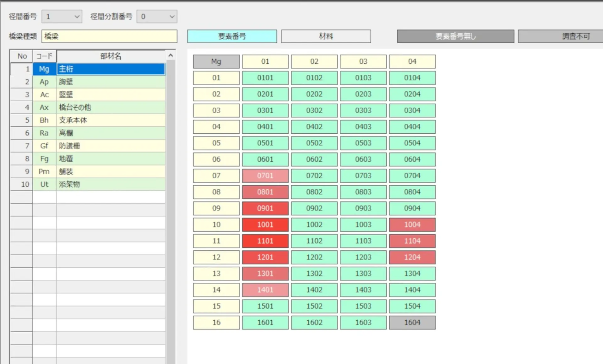Screen dimensions: 603x364
Task: Select element cell 1302
Action: [x=314, y=274]
